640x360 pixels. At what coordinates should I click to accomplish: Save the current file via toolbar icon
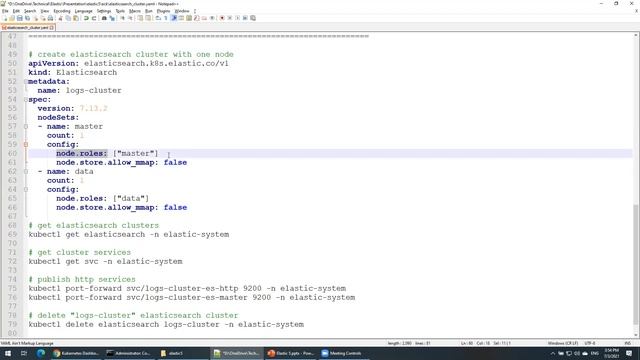(20, 18)
